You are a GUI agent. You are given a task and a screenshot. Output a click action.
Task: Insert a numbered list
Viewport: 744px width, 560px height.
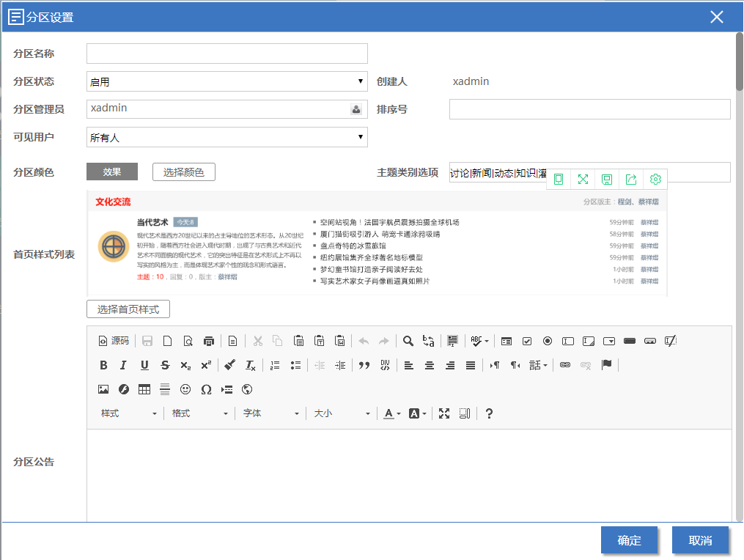pos(275,365)
